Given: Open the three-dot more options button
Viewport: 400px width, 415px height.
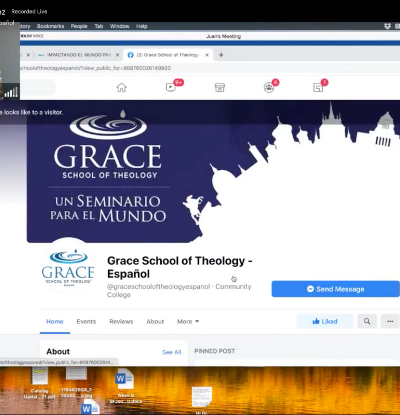Looking at the screenshot, I should click(x=390, y=321).
